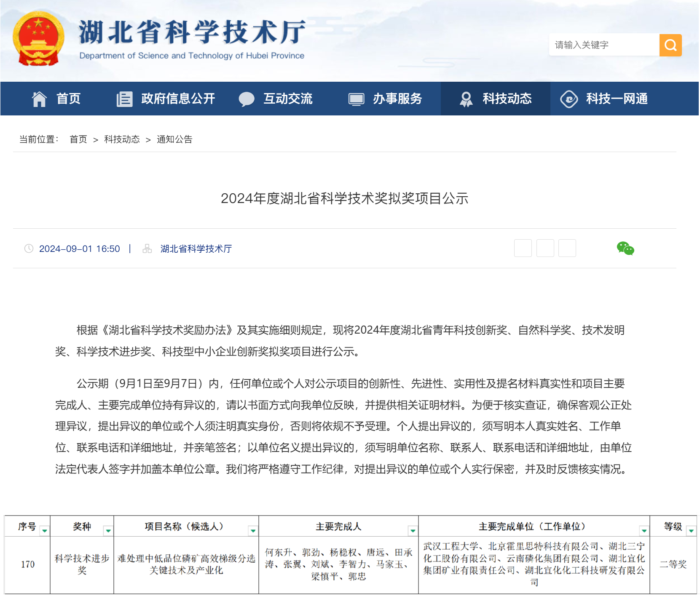700x596 pixels.
Task: Click the national emblem logo
Action: tap(38, 39)
